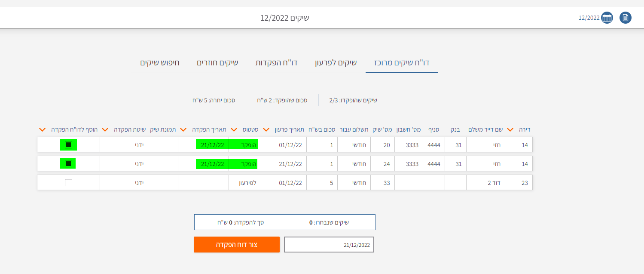Expand sort arrow beside הוסף לדו"ח הפקדה header
Image resolution: width=644 pixels, height=274 pixels.
[x=42, y=129]
